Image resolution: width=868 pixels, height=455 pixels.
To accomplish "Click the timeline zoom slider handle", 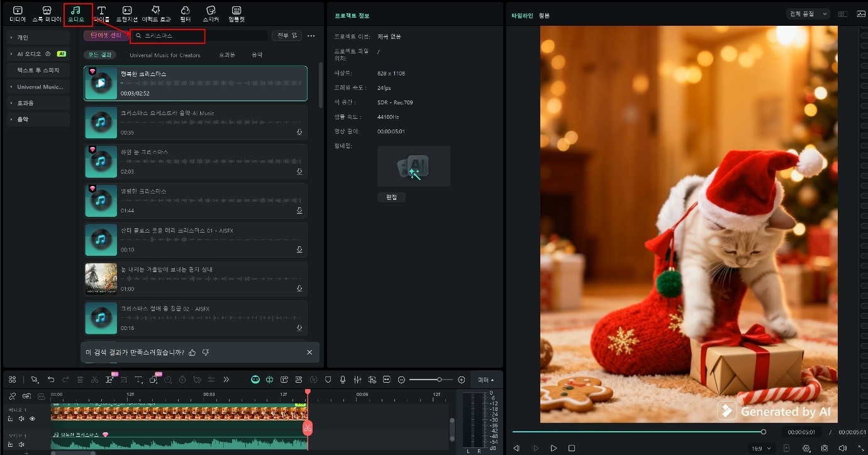I will (x=439, y=380).
